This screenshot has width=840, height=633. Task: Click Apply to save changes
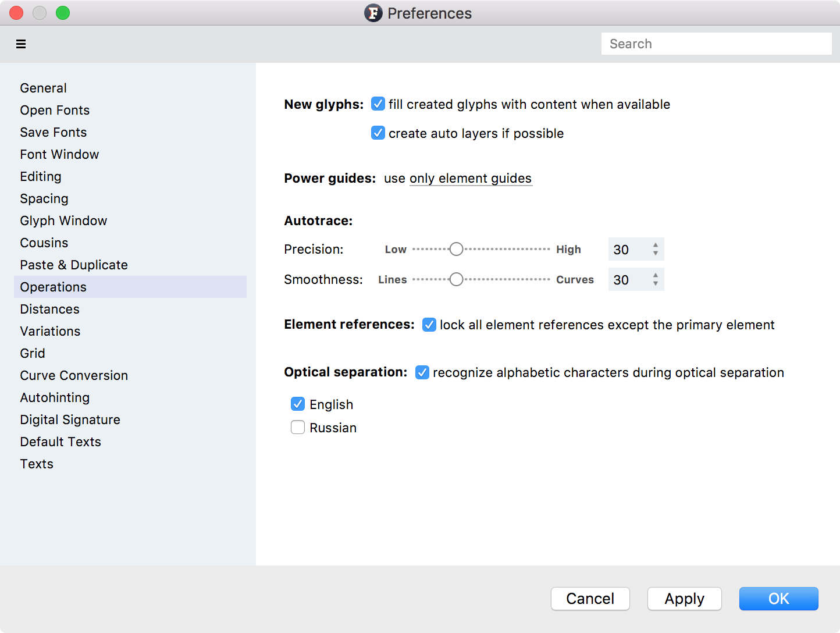pyautogui.click(x=685, y=599)
